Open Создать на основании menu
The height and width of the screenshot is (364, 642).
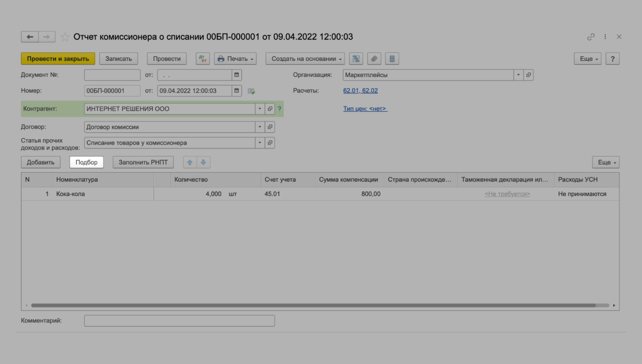tap(305, 59)
